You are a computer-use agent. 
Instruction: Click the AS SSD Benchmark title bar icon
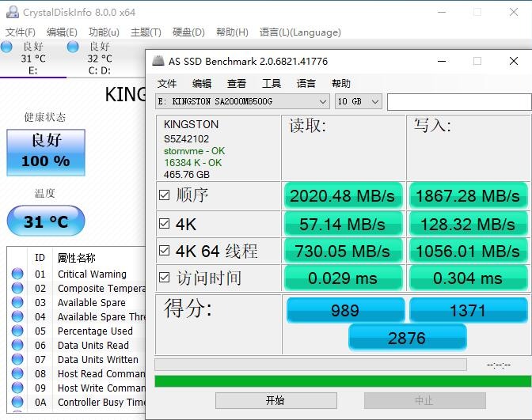pyautogui.click(x=158, y=61)
